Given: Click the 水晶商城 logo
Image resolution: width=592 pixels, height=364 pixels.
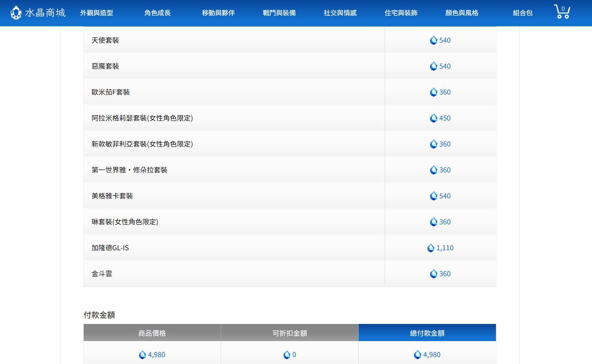Looking at the screenshot, I should point(38,13).
